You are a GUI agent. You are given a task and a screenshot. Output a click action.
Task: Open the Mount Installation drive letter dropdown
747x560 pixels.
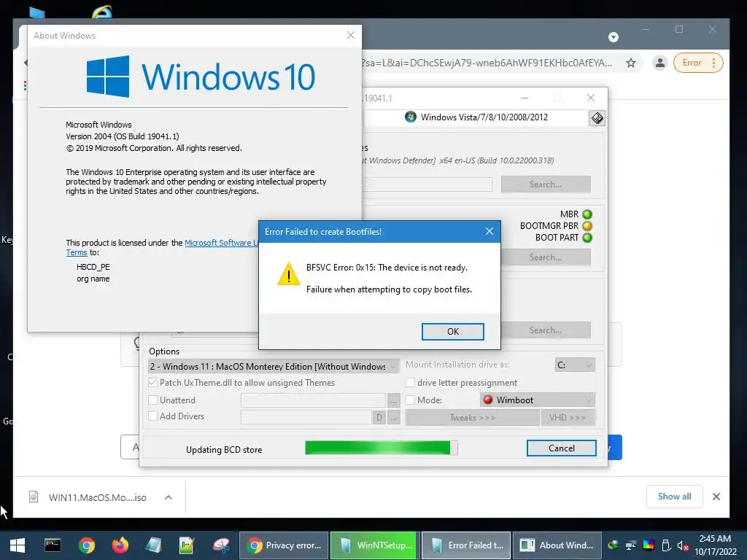[x=575, y=365]
